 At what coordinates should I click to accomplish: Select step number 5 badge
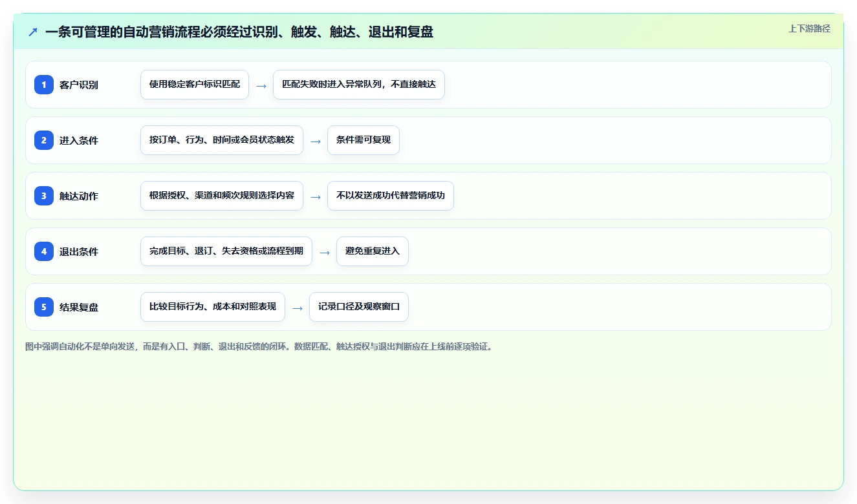(x=44, y=307)
